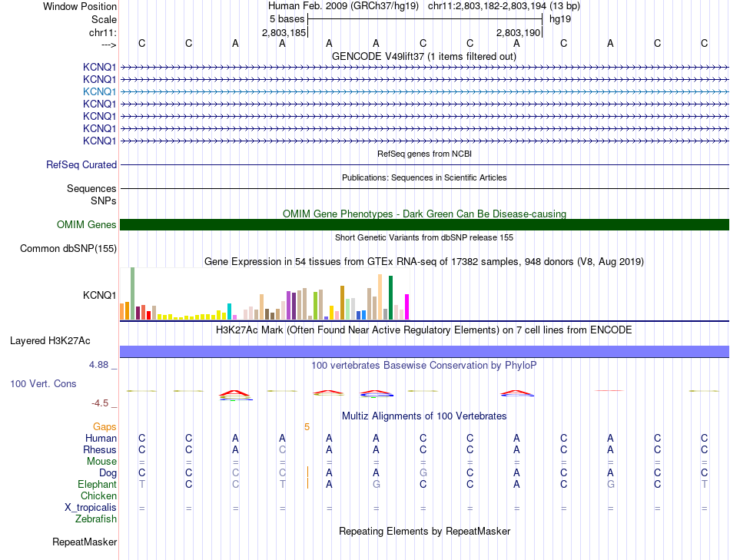Open Publications: Sequences in Scientific Articles title

(x=424, y=177)
